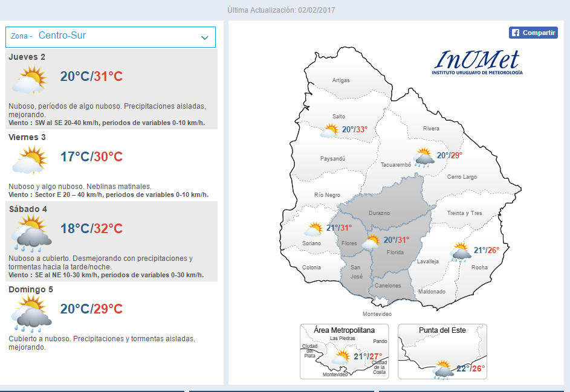Select Flores department on the map
The height and width of the screenshot is (392, 570).
tap(349, 243)
